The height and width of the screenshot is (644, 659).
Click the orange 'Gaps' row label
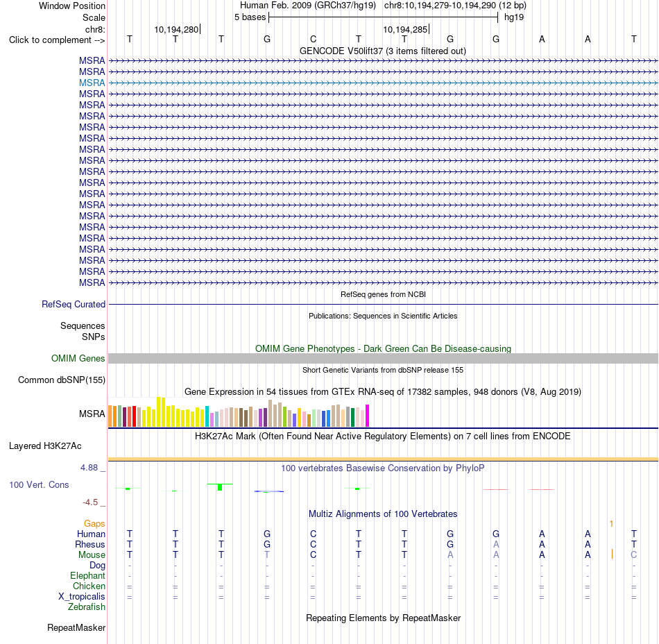(x=94, y=524)
